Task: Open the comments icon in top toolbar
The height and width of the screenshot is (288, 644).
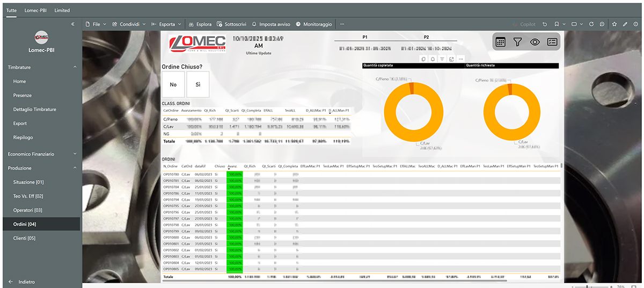Action: pyautogui.click(x=603, y=24)
